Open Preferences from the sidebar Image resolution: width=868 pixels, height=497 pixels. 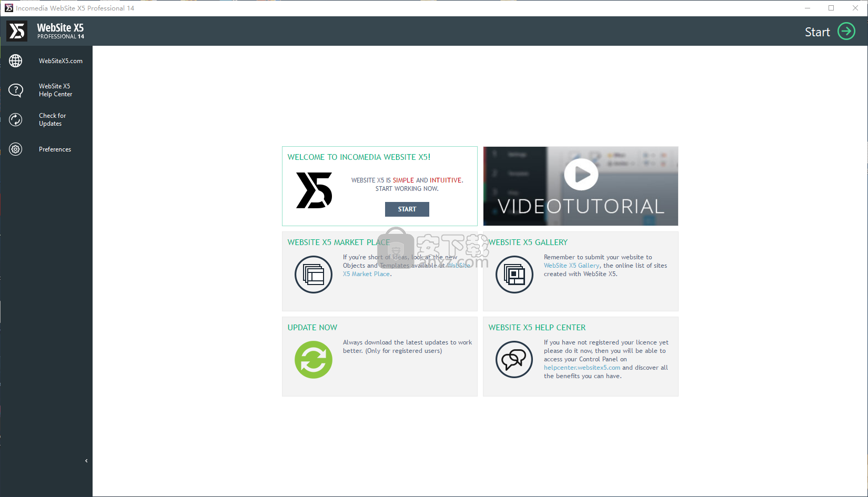(46, 149)
